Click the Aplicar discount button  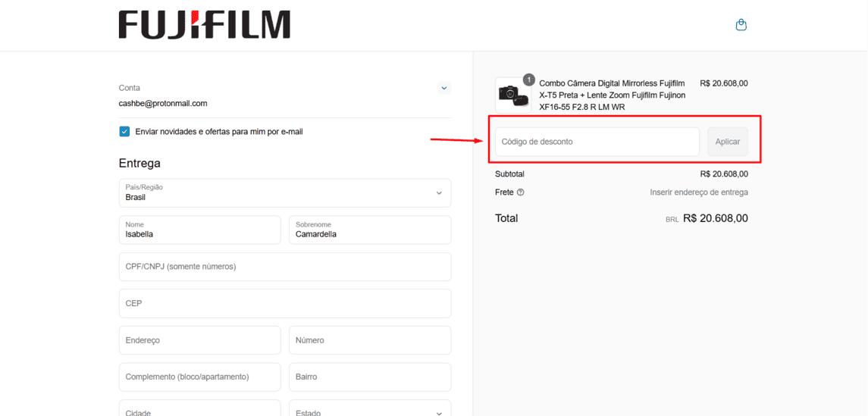click(x=728, y=142)
